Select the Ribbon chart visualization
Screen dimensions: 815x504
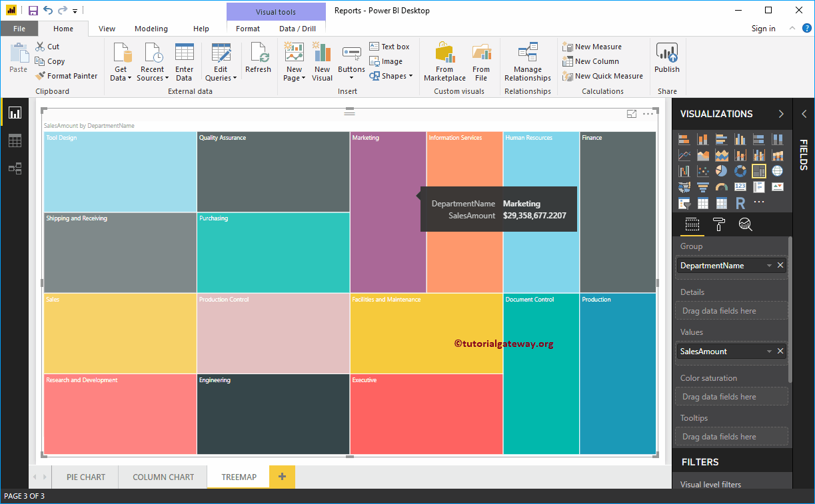click(x=778, y=155)
